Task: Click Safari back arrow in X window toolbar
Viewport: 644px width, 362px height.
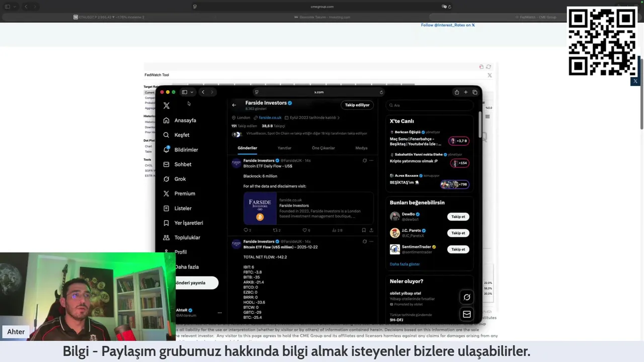Action: coord(203,92)
